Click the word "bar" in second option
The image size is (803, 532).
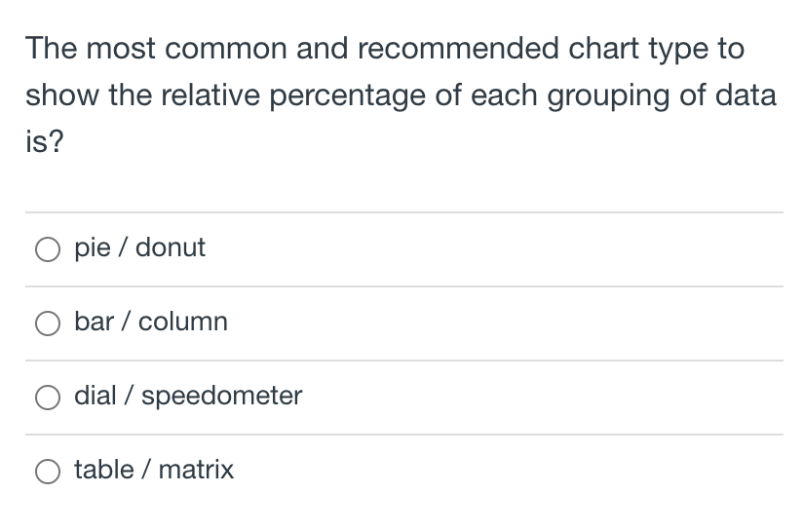point(93,323)
